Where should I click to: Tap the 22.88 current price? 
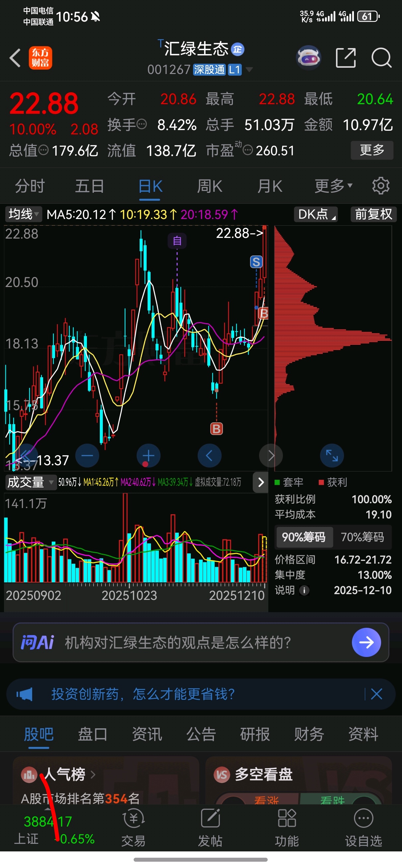44,104
